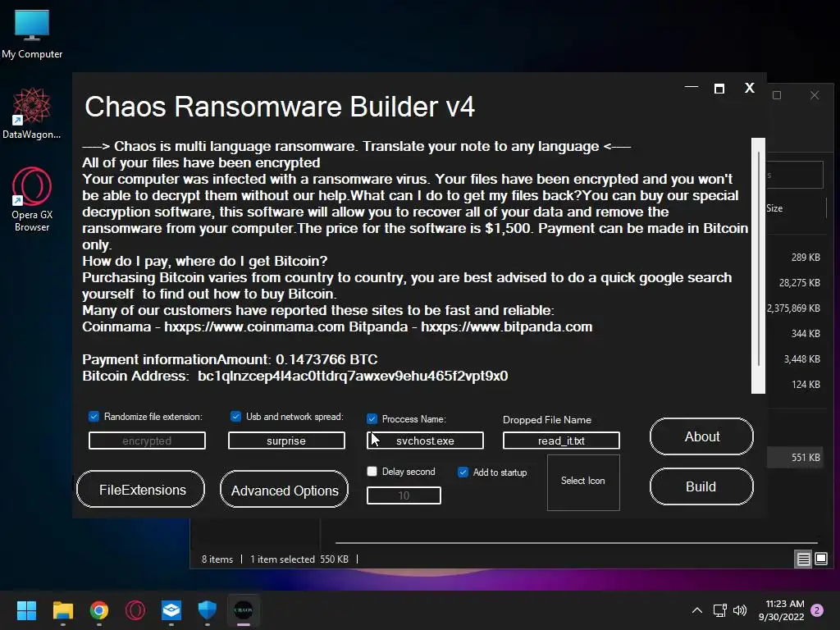840x630 pixels.
Task: Toggle the Randomize file extension checkbox
Action: click(94, 416)
